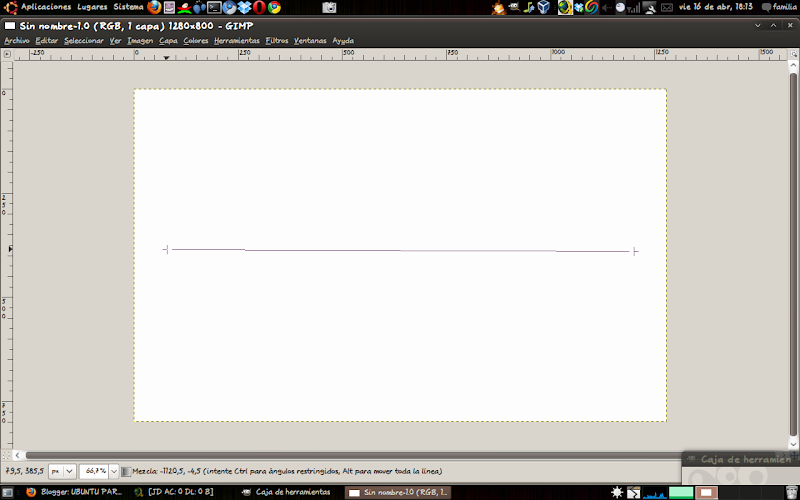The width and height of the screenshot is (800, 500).
Task: Open the Archivo menu
Action: 17,41
